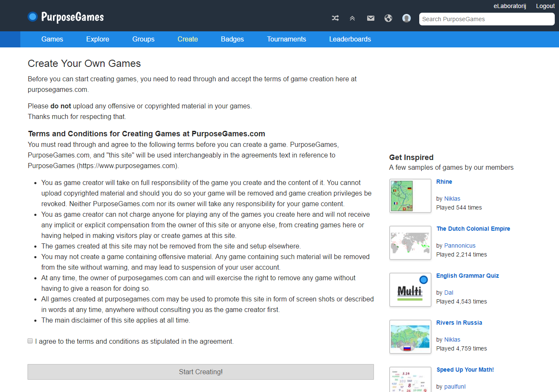
Task: Type in the Search PurposeGames field
Action: click(487, 19)
